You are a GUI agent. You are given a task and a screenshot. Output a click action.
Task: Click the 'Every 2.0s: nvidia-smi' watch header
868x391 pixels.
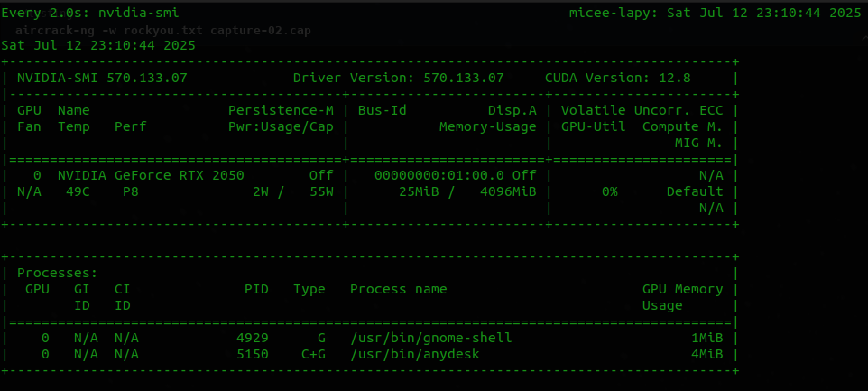pos(90,13)
